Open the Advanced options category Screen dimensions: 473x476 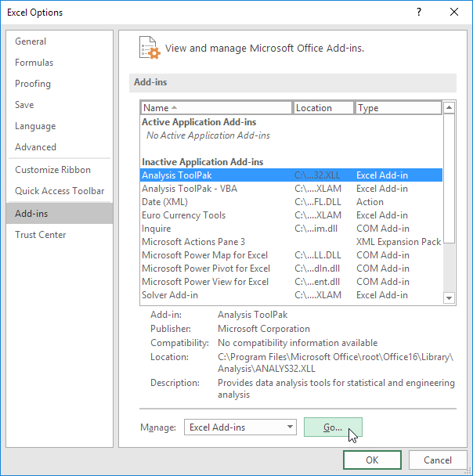(x=60, y=147)
